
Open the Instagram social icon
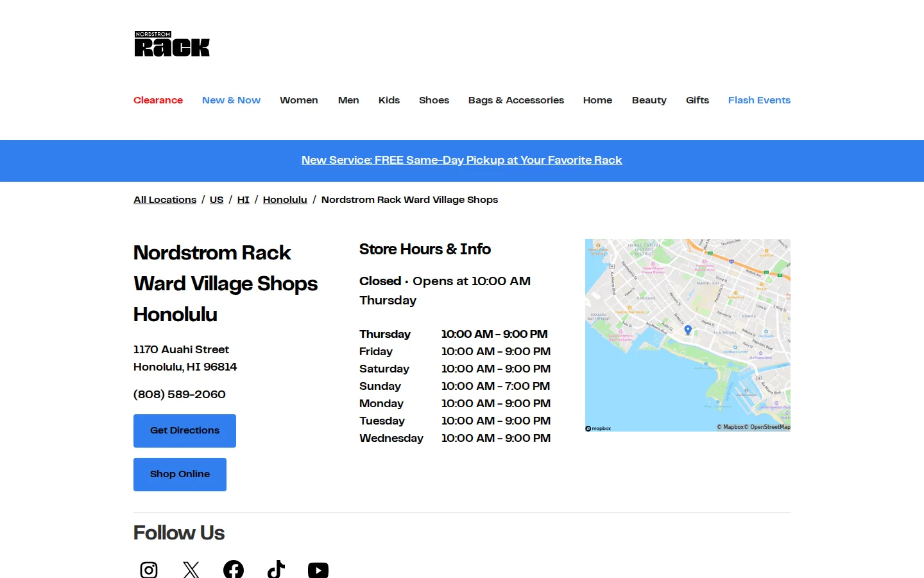tap(149, 570)
